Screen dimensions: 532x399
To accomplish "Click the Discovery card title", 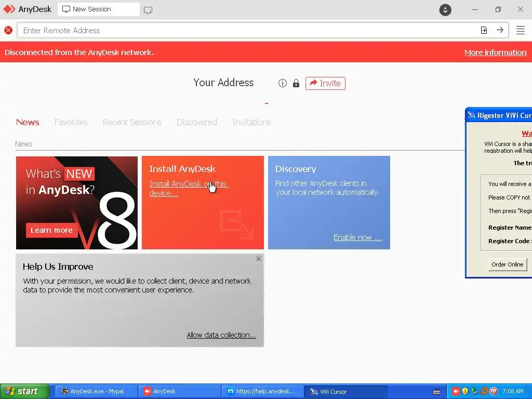I will tap(296, 169).
